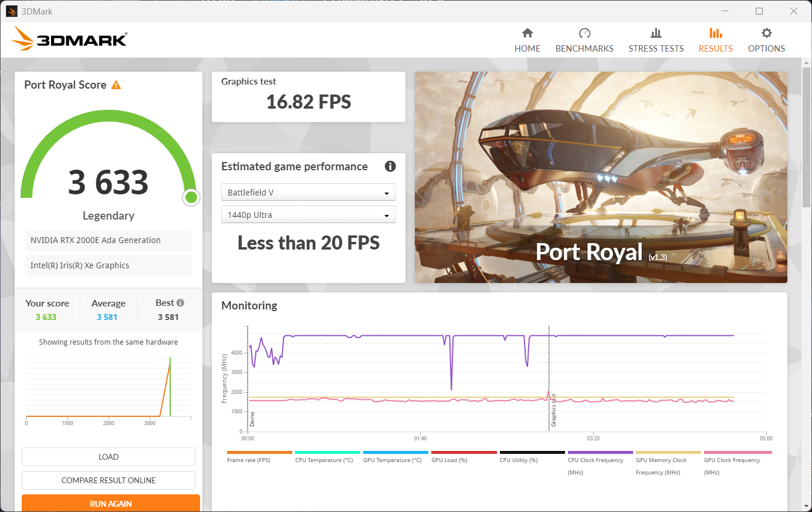Image resolution: width=812 pixels, height=512 pixels.
Task: Click COMPARE RESULT ONLINE button
Action: [109, 480]
